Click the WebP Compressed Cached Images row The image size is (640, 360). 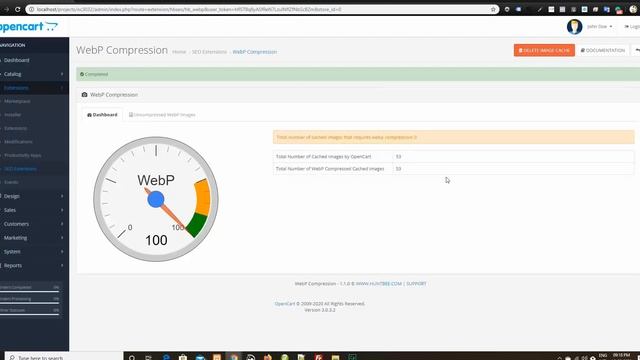pyautogui.click(x=453, y=169)
